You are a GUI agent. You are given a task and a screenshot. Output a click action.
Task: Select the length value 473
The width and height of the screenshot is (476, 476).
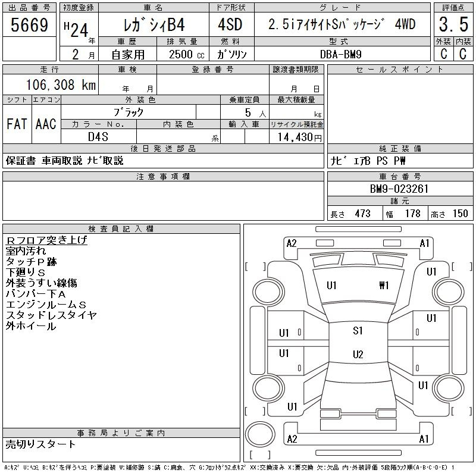pos(362,214)
